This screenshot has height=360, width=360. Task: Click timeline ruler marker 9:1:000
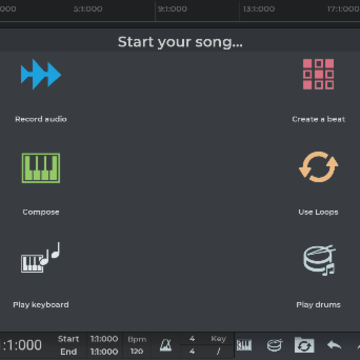click(172, 9)
